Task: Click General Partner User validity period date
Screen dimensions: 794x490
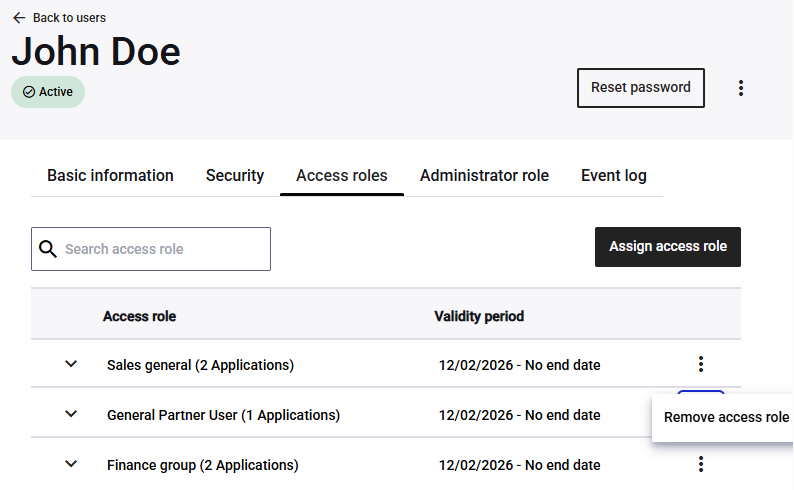Action: click(520, 415)
